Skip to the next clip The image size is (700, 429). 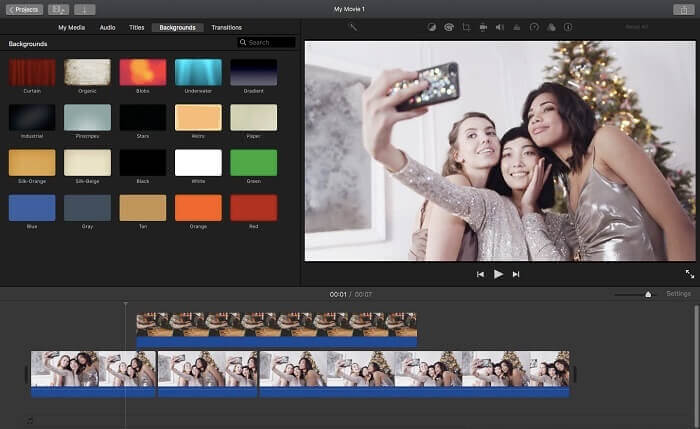point(516,274)
